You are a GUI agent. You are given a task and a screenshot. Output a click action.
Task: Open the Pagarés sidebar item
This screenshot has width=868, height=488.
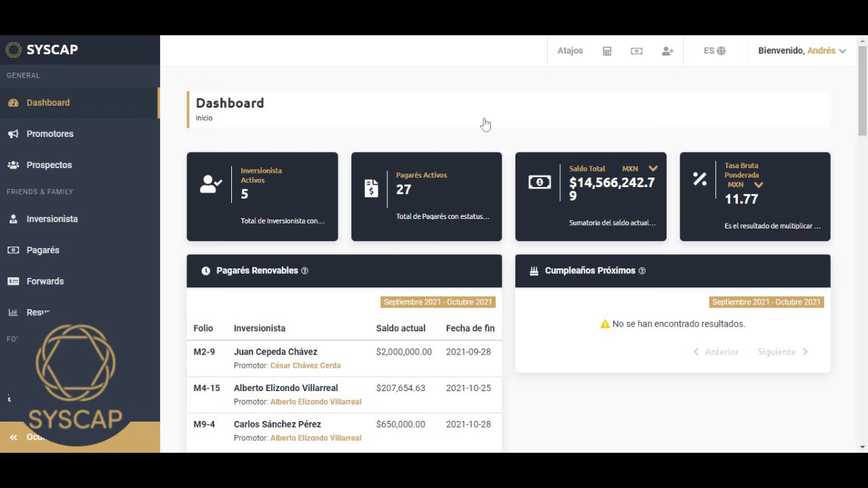tap(79, 250)
